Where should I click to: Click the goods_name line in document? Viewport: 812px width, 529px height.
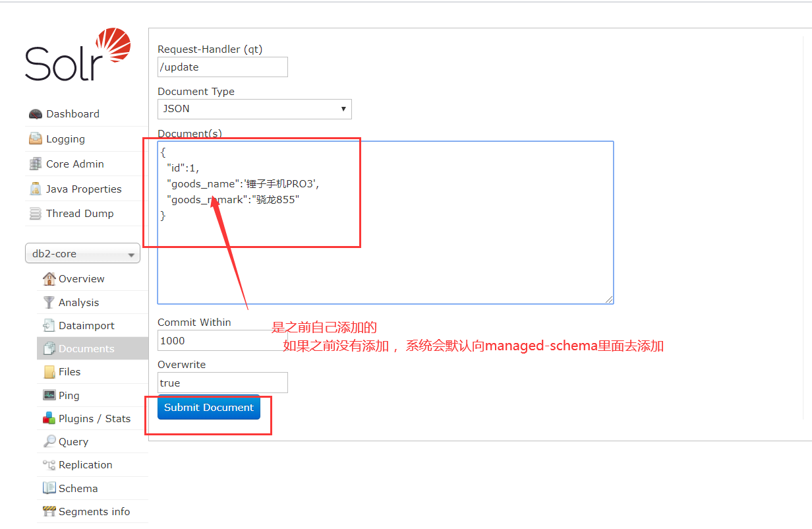point(243,184)
